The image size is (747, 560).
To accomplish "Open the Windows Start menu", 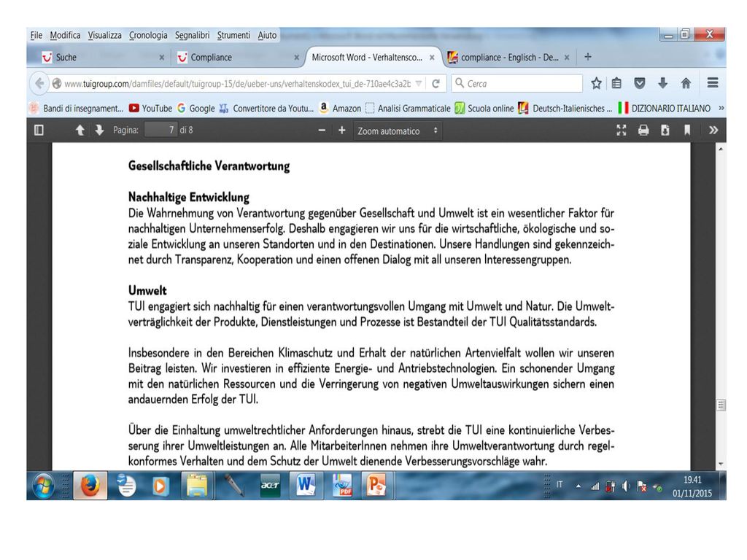I will pyautogui.click(x=43, y=486).
